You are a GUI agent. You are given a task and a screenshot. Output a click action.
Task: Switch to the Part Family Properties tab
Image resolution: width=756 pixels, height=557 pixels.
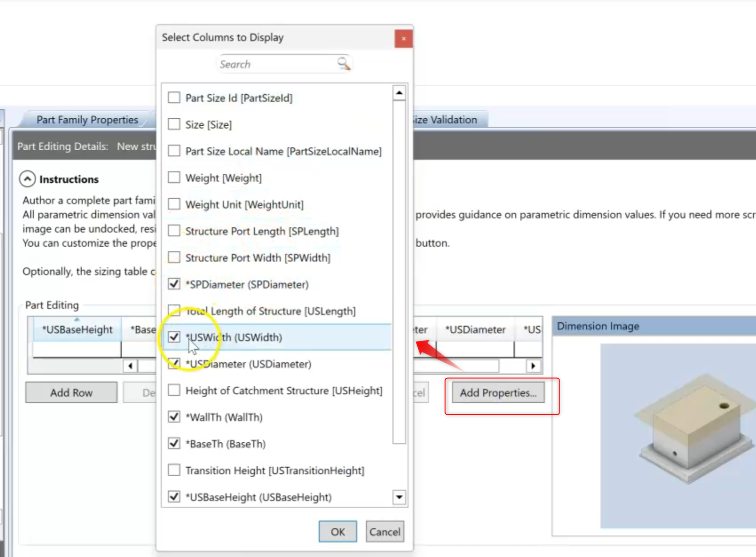tap(87, 119)
